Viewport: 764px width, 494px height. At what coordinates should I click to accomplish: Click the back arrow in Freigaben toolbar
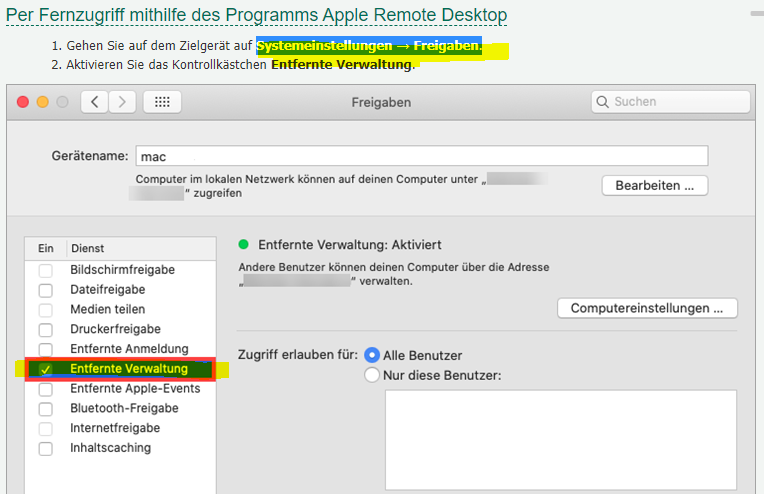tap(95, 102)
